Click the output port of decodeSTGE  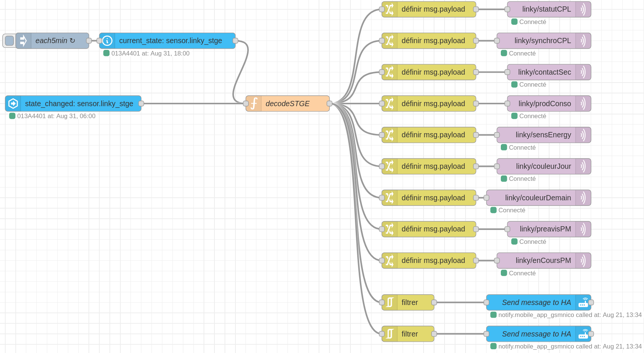pos(329,104)
